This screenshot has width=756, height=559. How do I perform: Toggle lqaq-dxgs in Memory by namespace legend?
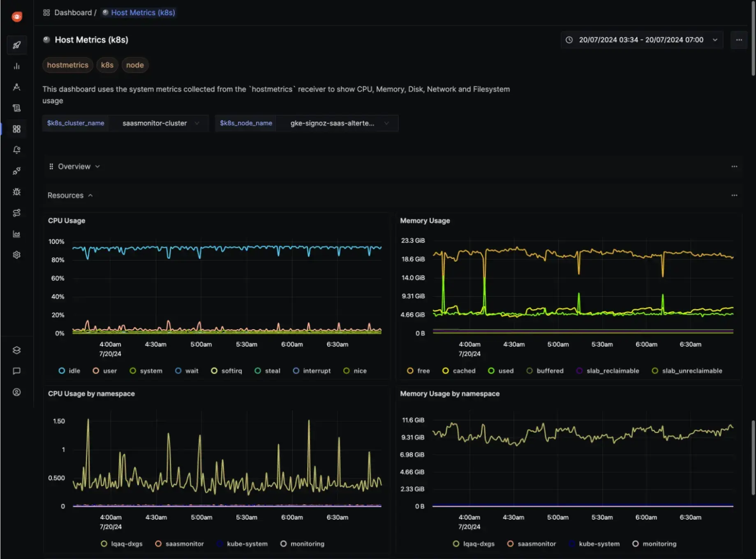(x=474, y=544)
